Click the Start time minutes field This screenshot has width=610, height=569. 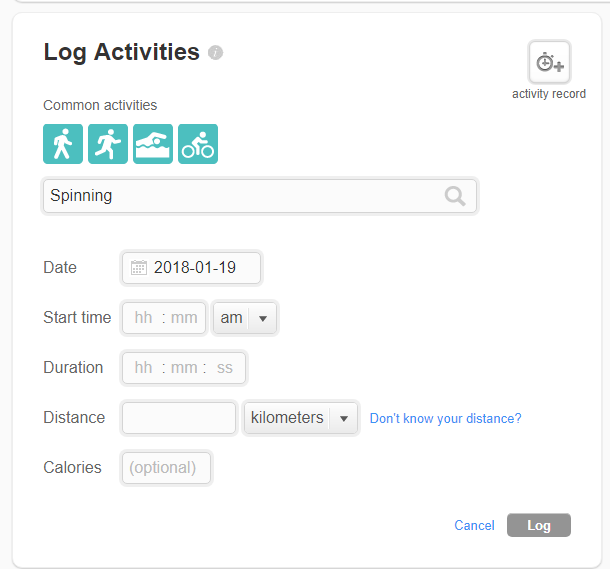185,318
